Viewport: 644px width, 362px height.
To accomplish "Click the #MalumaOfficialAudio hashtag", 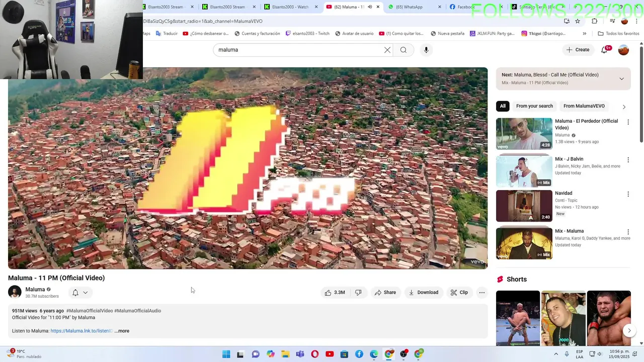I will [x=137, y=311].
